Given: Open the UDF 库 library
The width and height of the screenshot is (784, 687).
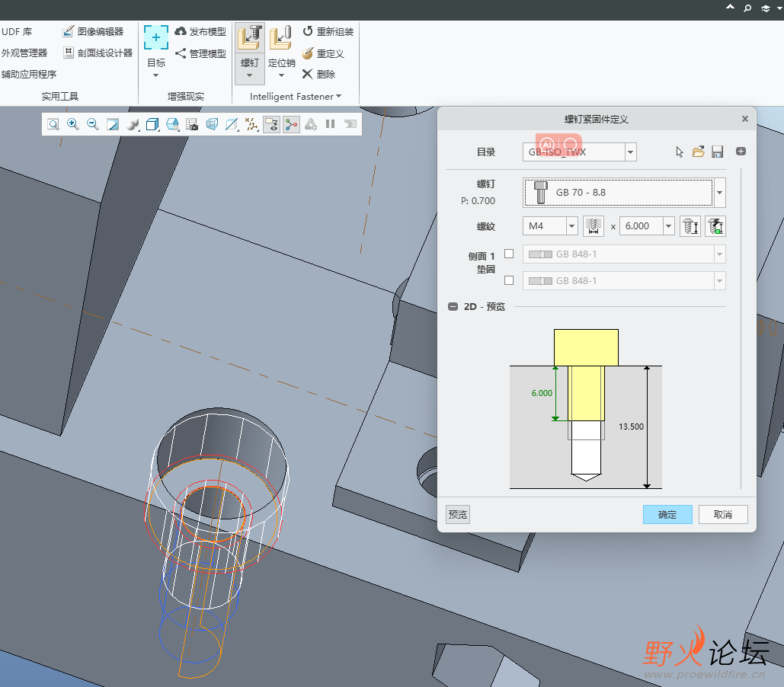Looking at the screenshot, I should point(17,31).
